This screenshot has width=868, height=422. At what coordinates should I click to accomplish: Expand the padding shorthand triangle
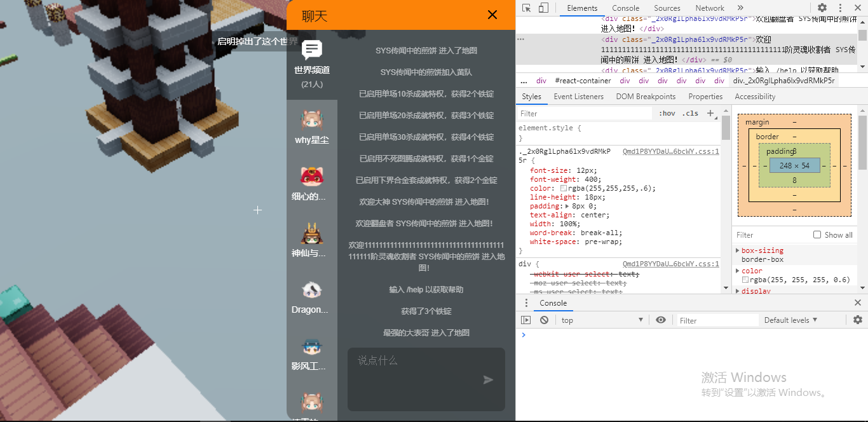click(x=567, y=206)
